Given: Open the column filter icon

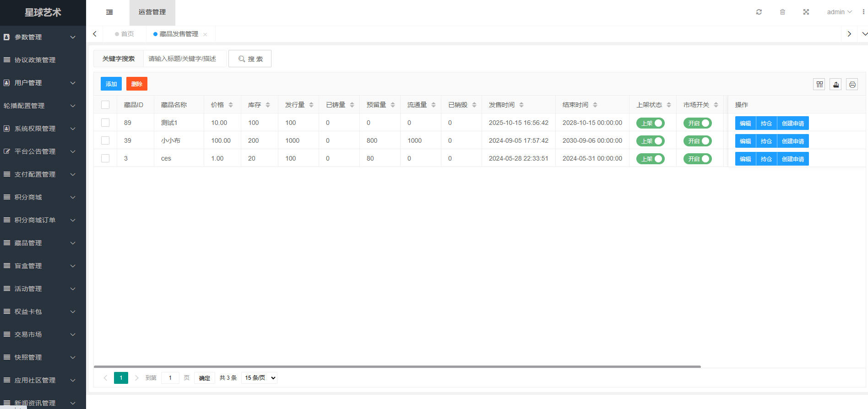Looking at the screenshot, I should click(x=819, y=84).
